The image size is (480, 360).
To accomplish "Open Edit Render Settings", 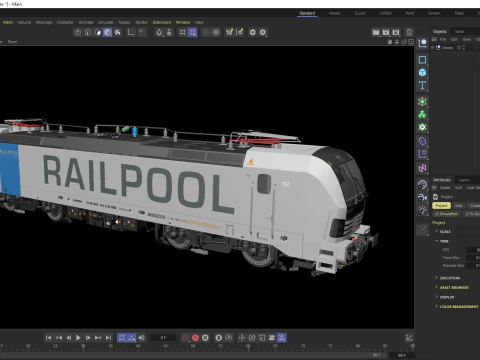I will coord(396,32).
